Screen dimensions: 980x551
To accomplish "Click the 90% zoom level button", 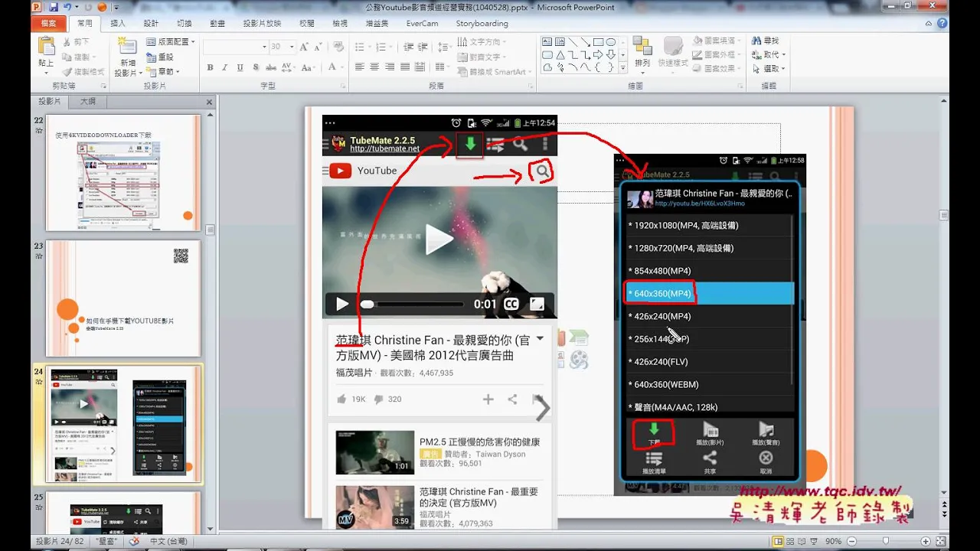I will [x=833, y=541].
